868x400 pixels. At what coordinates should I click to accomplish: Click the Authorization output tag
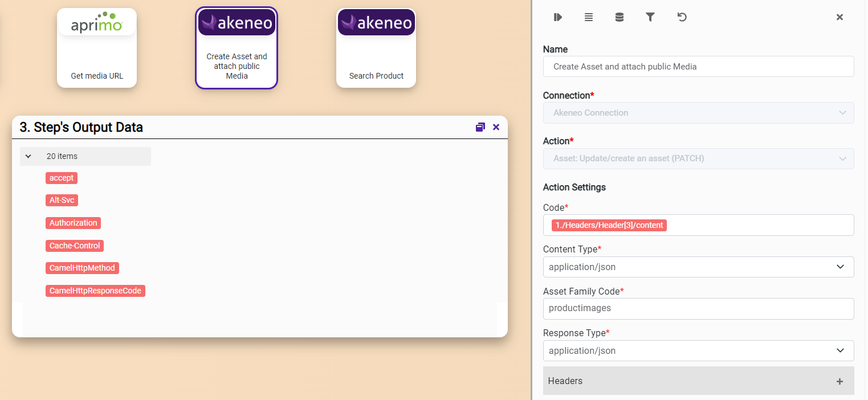click(x=73, y=223)
